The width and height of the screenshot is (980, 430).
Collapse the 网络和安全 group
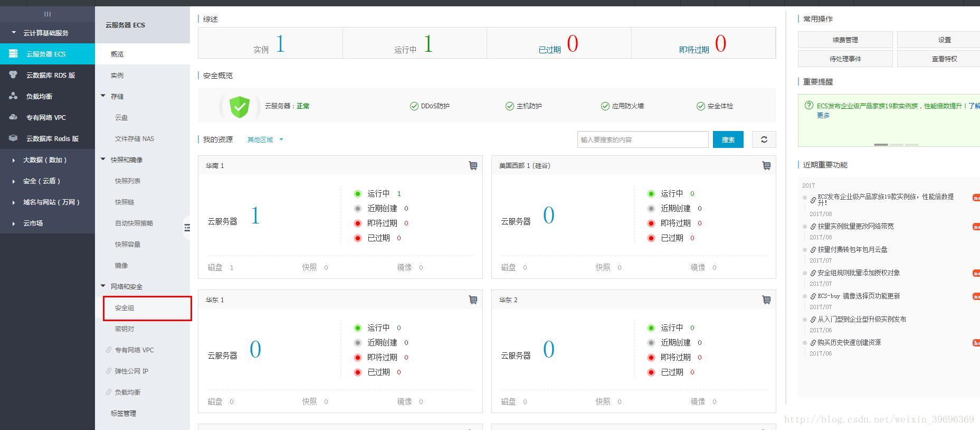click(103, 286)
